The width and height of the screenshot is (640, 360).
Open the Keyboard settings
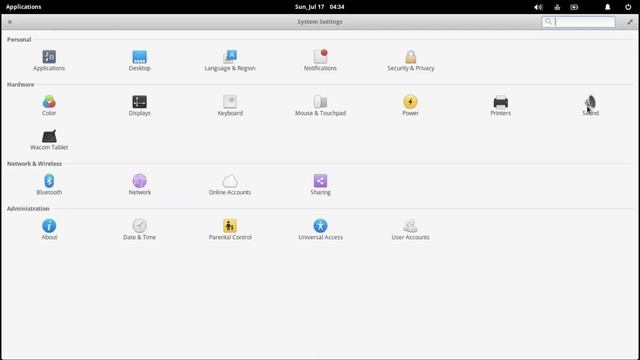[230, 105]
